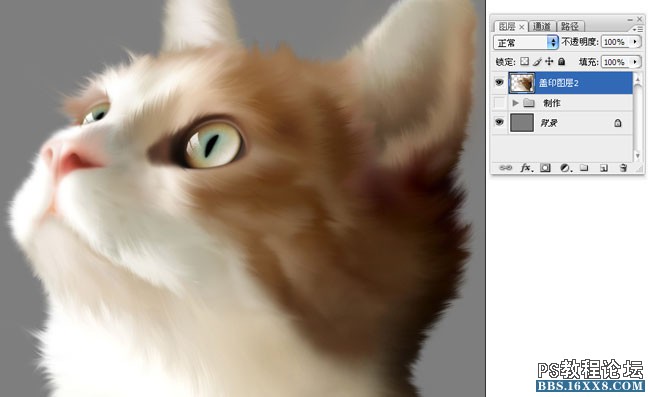This screenshot has width=650, height=397.
Task: Switch to the 路径 tab
Action: [570, 27]
